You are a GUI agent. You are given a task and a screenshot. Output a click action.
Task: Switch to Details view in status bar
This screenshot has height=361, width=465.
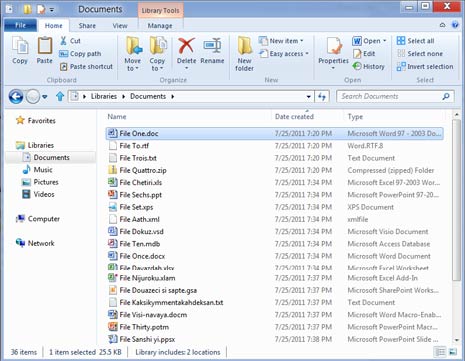pyautogui.click(x=440, y=352)
